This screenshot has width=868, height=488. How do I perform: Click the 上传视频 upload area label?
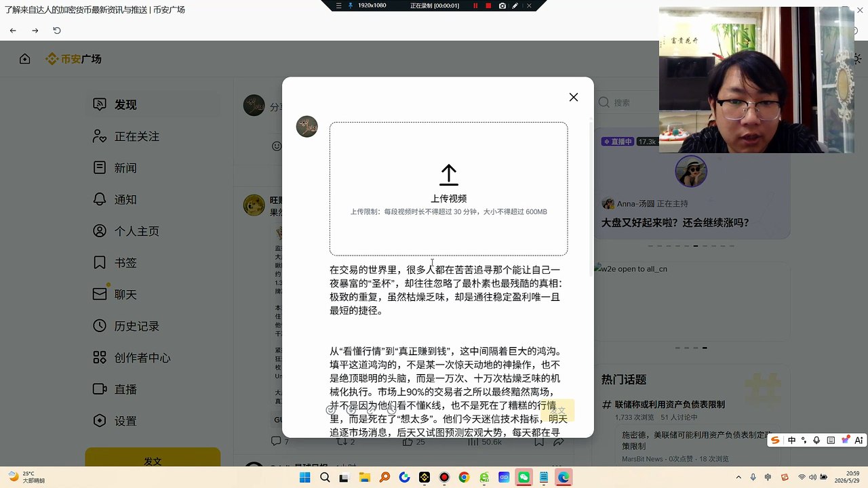point(449,199)
